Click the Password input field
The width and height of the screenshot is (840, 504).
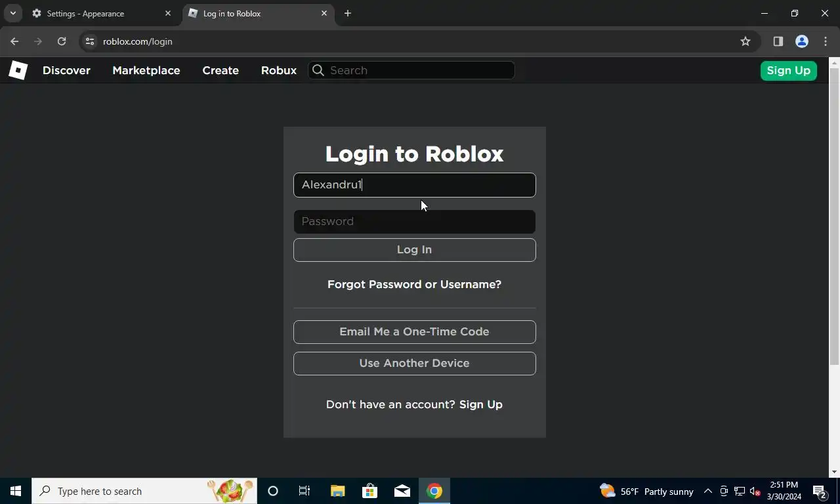[x=415, y=222]
